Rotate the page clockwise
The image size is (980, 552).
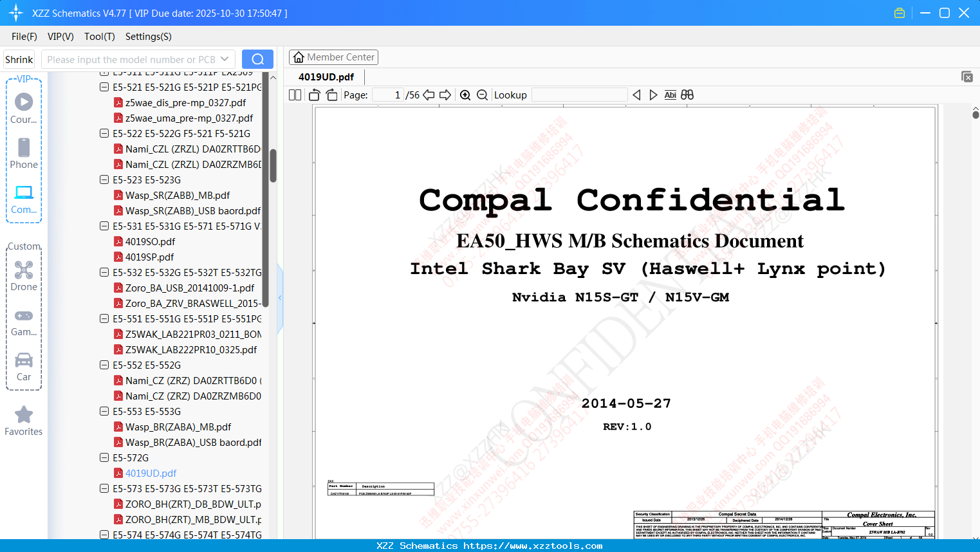click(x=331, y=95)
